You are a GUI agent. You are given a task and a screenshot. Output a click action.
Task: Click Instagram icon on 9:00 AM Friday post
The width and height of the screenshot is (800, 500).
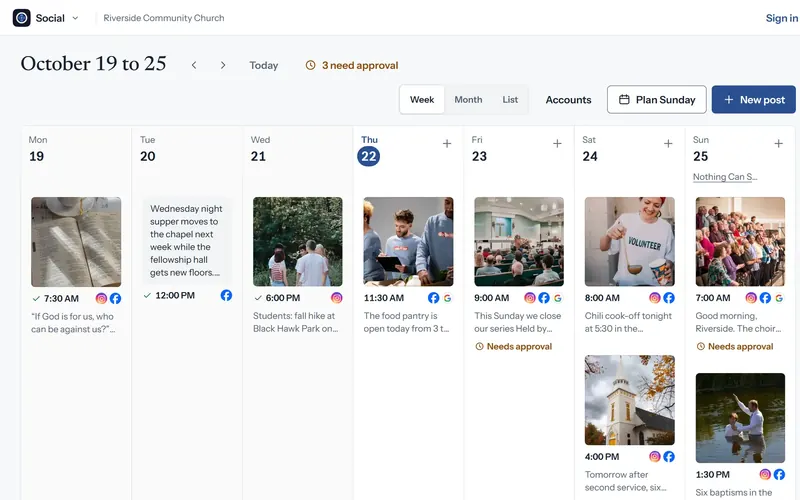[530, 298]
